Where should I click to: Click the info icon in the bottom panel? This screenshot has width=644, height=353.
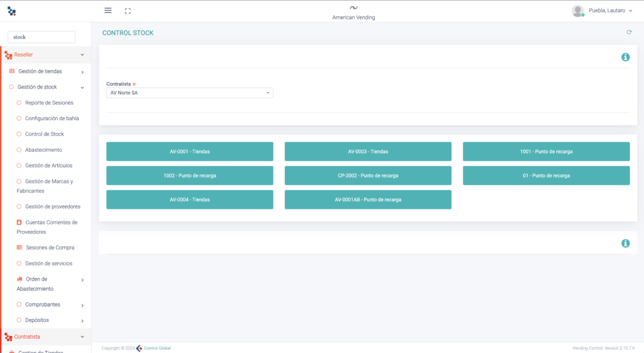pos(626,244)
